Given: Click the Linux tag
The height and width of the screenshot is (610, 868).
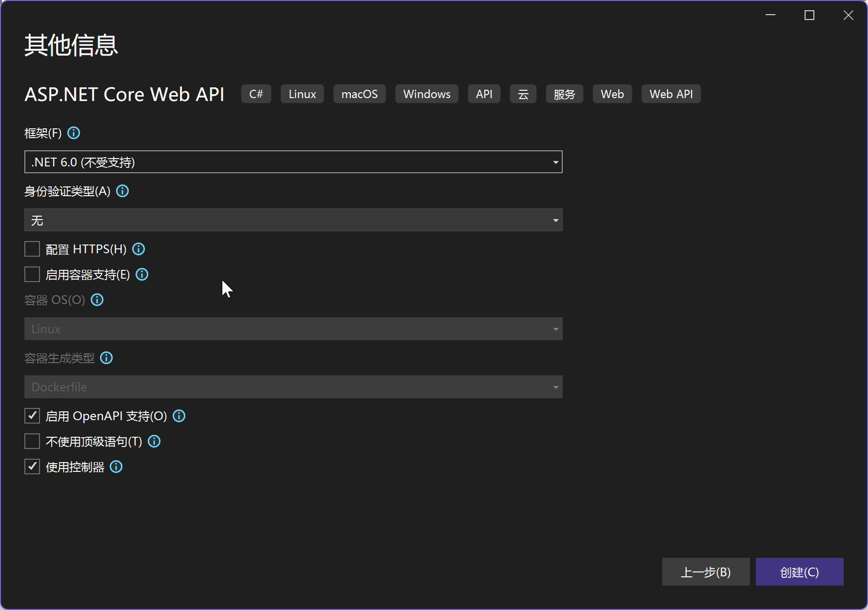Looking at the screenshot, I should 302,94.
